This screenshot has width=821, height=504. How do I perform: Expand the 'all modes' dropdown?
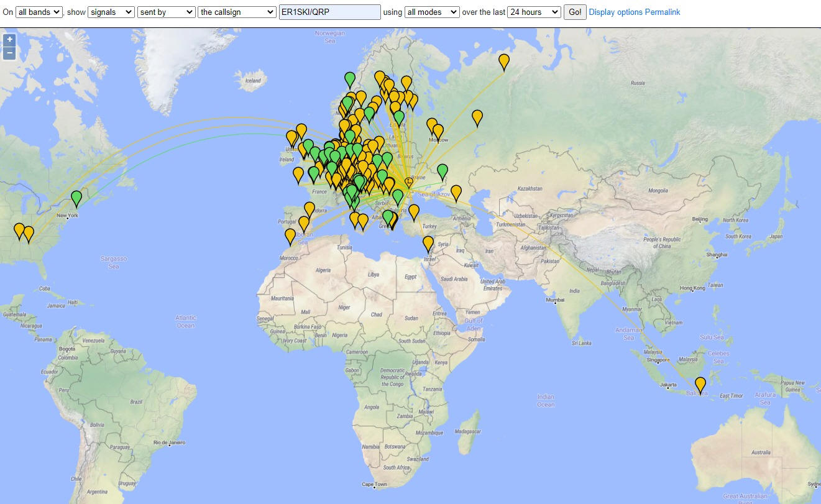(x=431, y=12)
